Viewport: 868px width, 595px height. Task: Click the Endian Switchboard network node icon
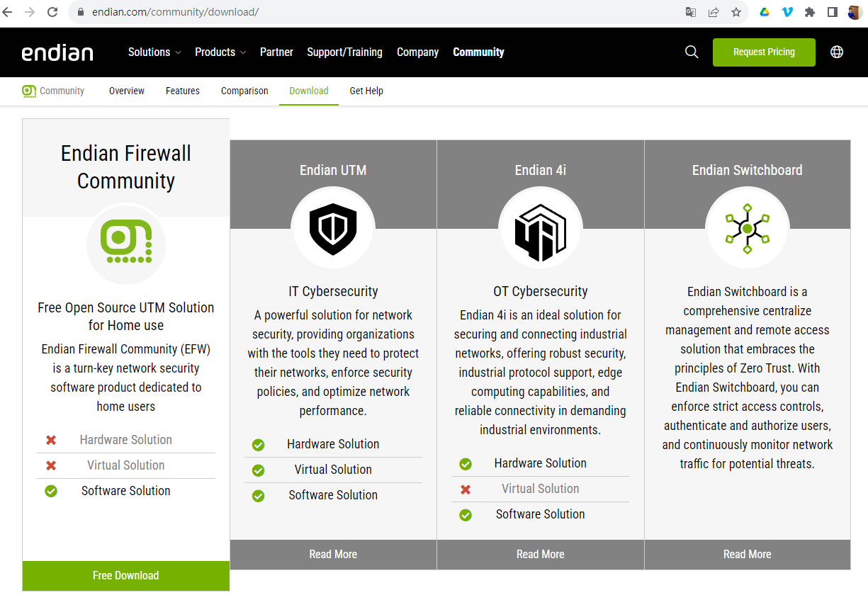click(x=748, y=229)
